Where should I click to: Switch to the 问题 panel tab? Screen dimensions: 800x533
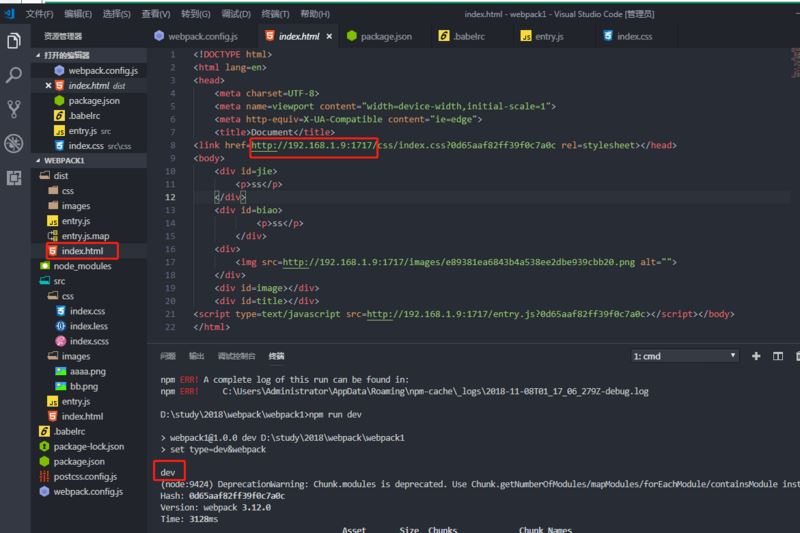(x=168, y=356)
